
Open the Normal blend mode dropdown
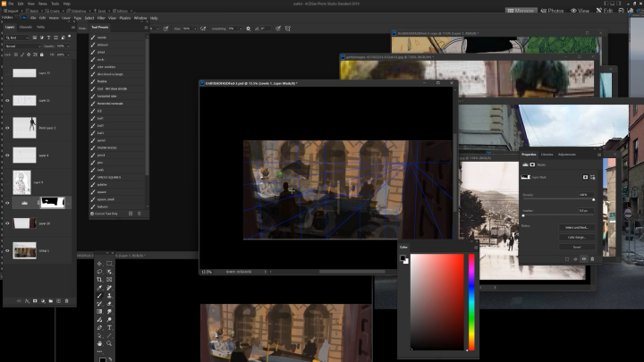click(x=23, y=46)
